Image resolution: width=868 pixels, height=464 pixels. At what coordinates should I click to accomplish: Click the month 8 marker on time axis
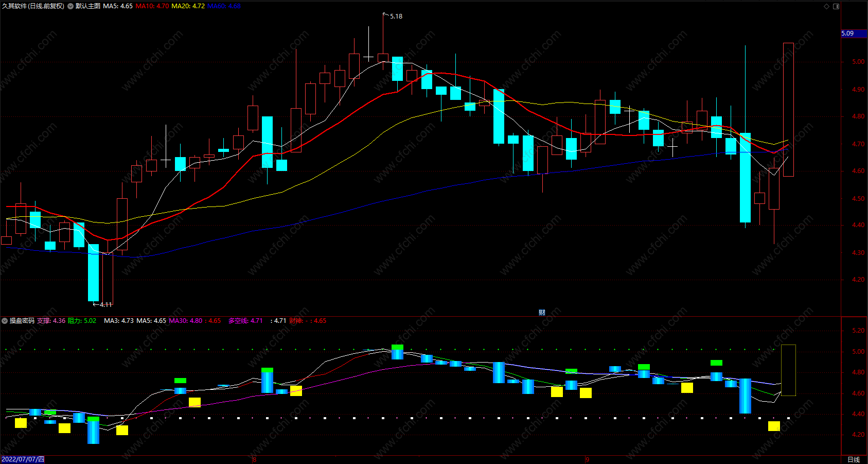[x=254, y=460]
